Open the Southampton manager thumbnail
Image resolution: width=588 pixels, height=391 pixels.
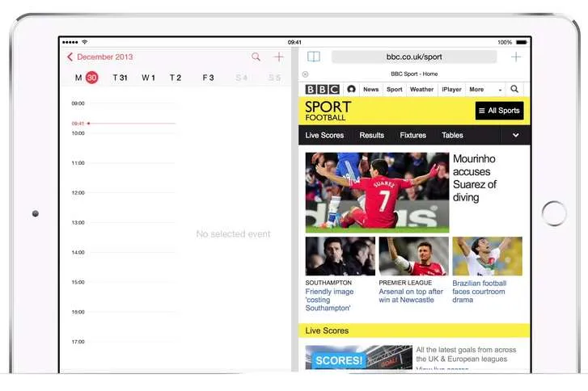[341, 256]
